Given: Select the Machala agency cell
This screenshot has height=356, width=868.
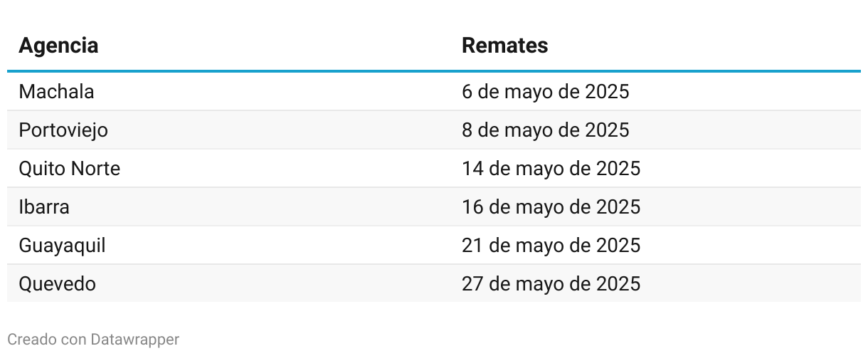Looking at the screenshot, I should coord(56,92).
